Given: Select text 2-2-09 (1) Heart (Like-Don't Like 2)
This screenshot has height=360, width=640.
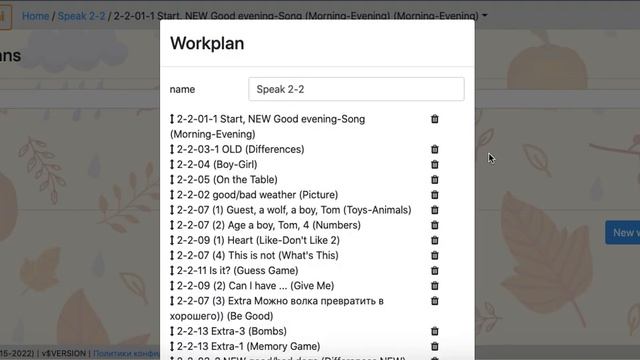Looking at the screenshot, I should [258, 240].
